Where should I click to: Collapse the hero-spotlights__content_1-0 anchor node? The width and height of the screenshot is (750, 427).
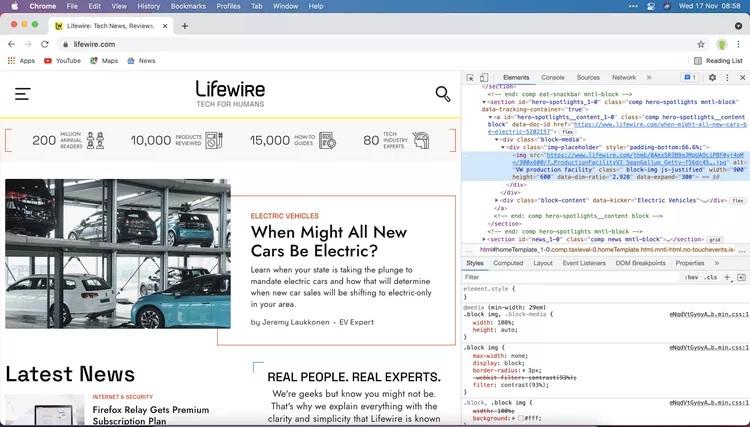pos(490,117)
